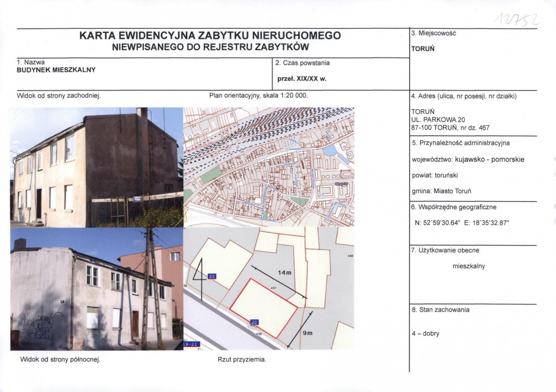The height and width of the screenshot is (392, 556).
Task: Select the geographic coordinates value
Action: pyautogui.click(x=462, y=223)
